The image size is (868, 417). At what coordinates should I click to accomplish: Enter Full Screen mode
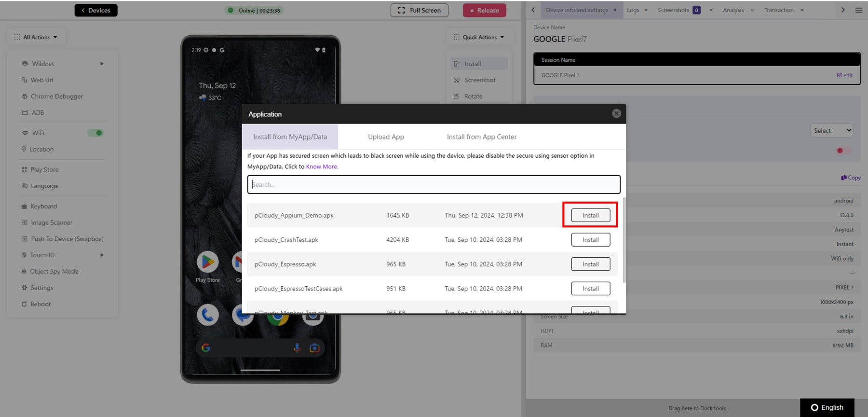[419, 10]
